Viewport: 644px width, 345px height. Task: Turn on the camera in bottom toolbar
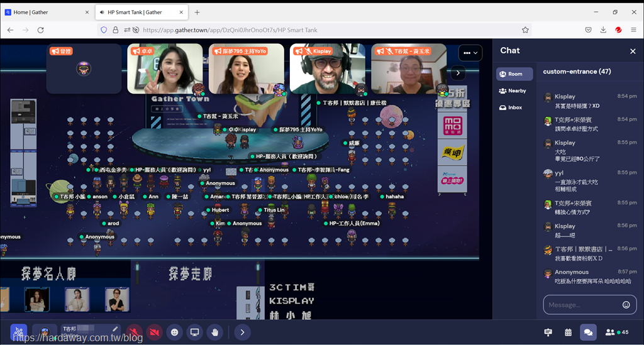tap(155, 332)
